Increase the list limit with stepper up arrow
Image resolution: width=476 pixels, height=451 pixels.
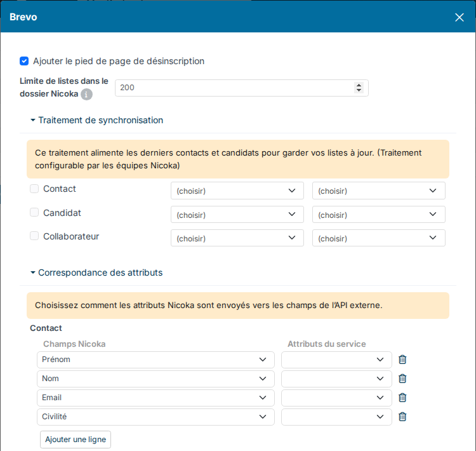click(x=359, y=85)
